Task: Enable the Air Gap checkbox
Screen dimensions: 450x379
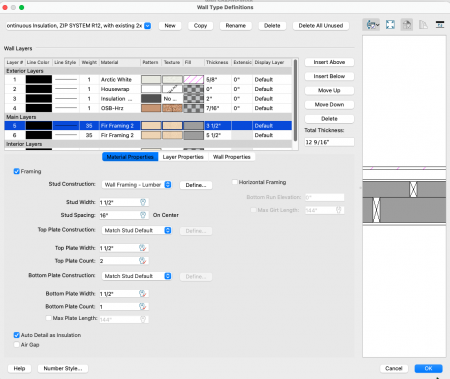Action: (x=16, y=345)
